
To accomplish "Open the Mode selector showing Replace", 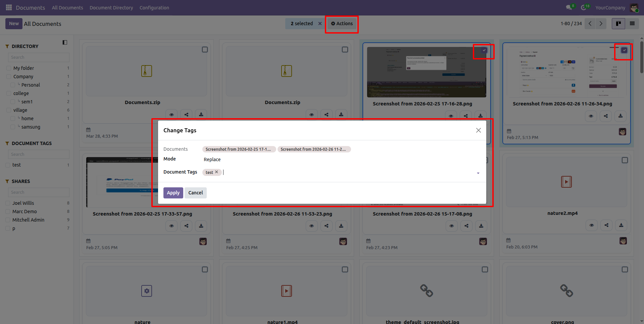I will pyautogui.click(x=342, y=159).
